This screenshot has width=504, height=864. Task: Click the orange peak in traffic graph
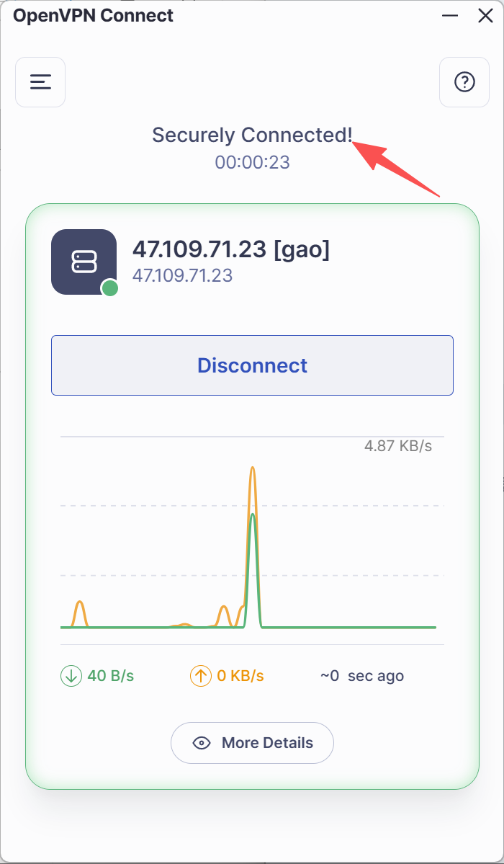[x=252, y=470]
